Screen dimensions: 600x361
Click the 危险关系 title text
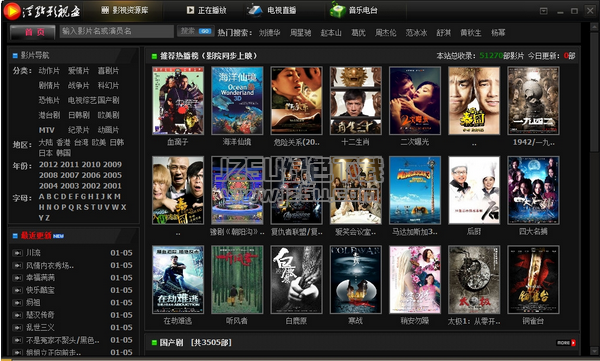(297, 142)
